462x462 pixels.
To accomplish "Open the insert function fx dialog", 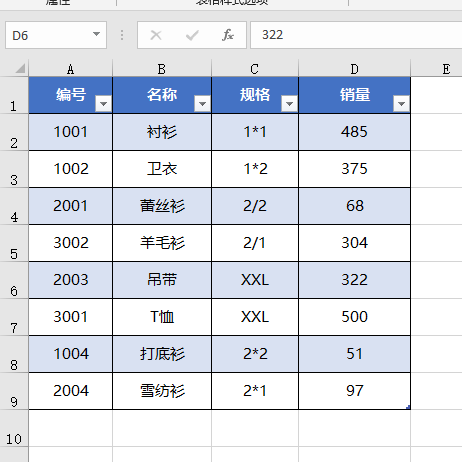I will [x=228, y=35].
